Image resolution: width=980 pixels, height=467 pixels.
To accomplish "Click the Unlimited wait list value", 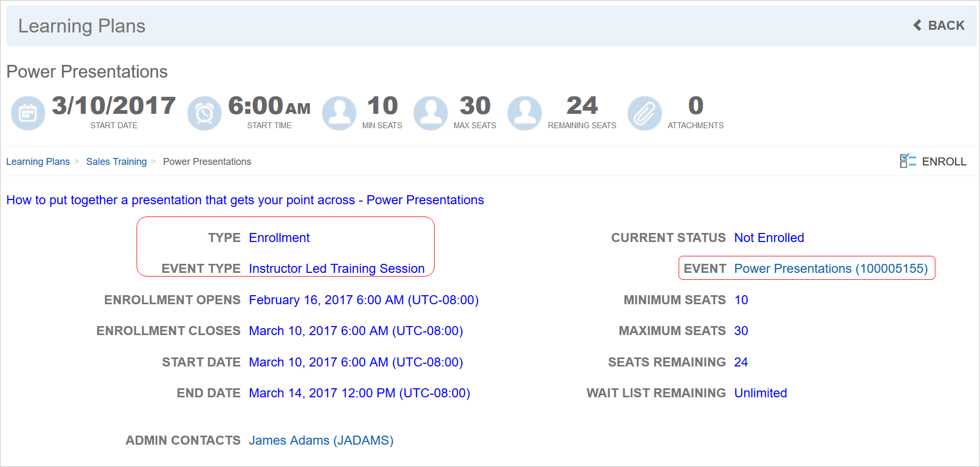I will click(x=760, y=393).
